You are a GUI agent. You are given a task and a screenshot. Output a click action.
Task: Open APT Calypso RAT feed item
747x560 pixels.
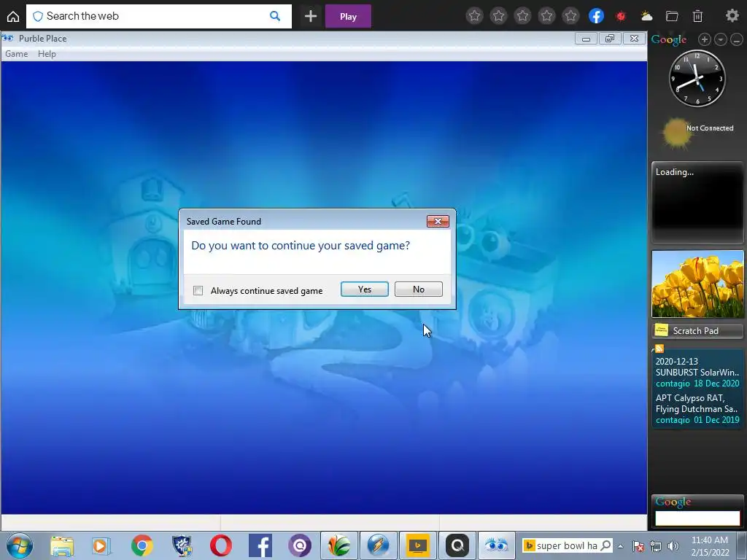click(x=697, y=408)
